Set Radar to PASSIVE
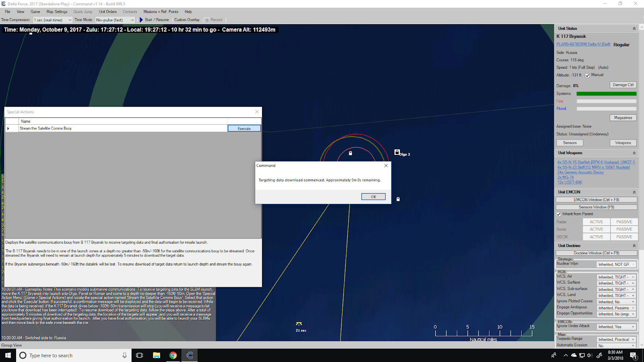644x362 pixels. [x=624, y=222]
